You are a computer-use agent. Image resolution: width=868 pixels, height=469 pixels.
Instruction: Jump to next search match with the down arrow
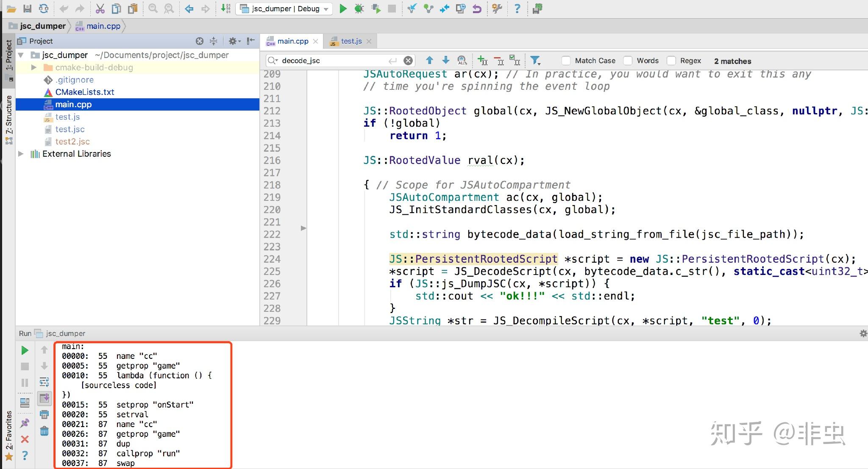(445, 61)
